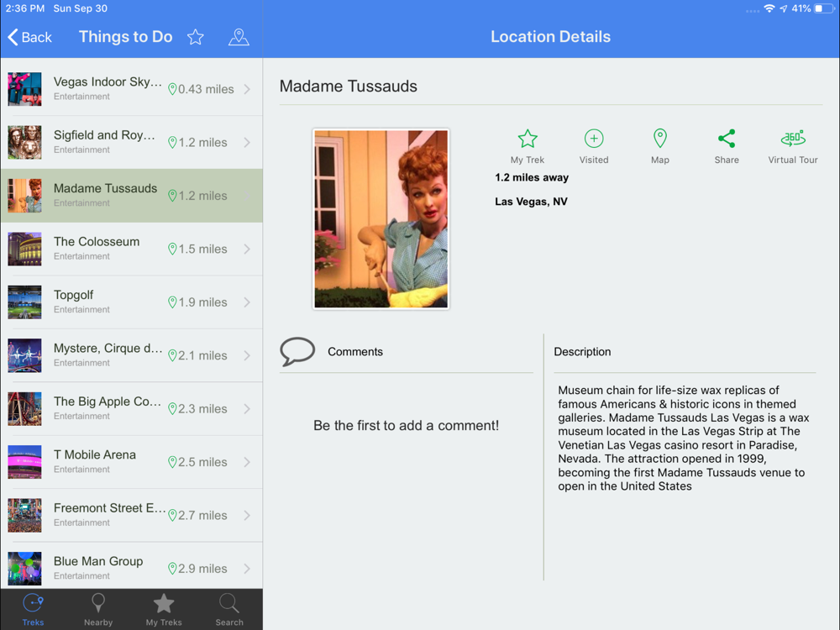840x630 pixels.
Task: Tap the Madame Tussauds large photo
Action: (x=381, y=218)
